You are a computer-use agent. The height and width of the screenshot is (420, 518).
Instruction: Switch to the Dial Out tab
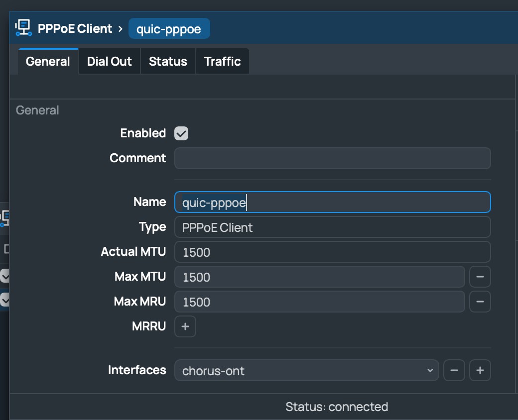pyautogui.click(x=110, y=61)
